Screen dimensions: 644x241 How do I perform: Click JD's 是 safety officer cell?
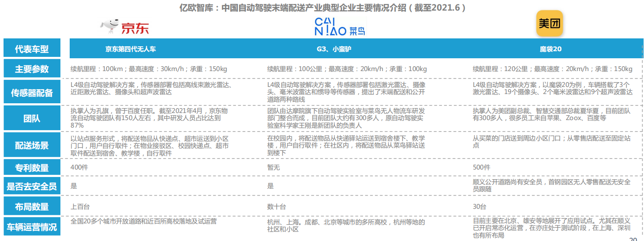(74, 186)
